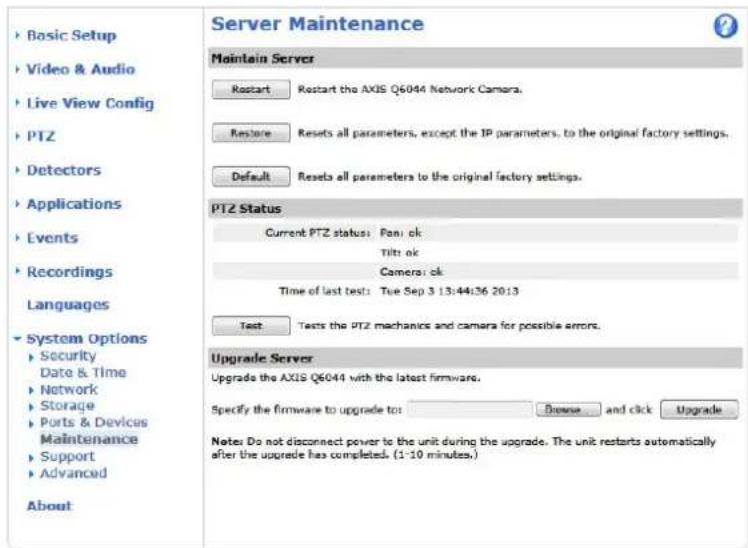Expand arrow next to Live View Config
This screenshot has height=548, width=748.
18,103
